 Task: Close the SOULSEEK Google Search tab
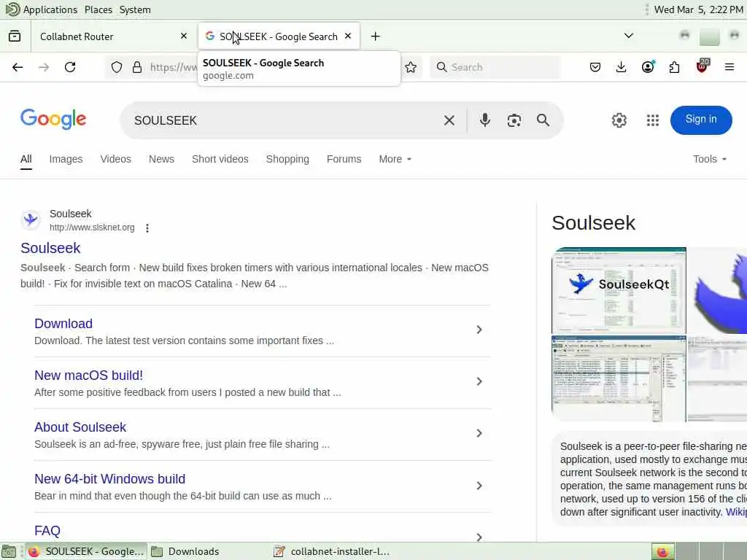pyautogui.click(x=348, y=36)
